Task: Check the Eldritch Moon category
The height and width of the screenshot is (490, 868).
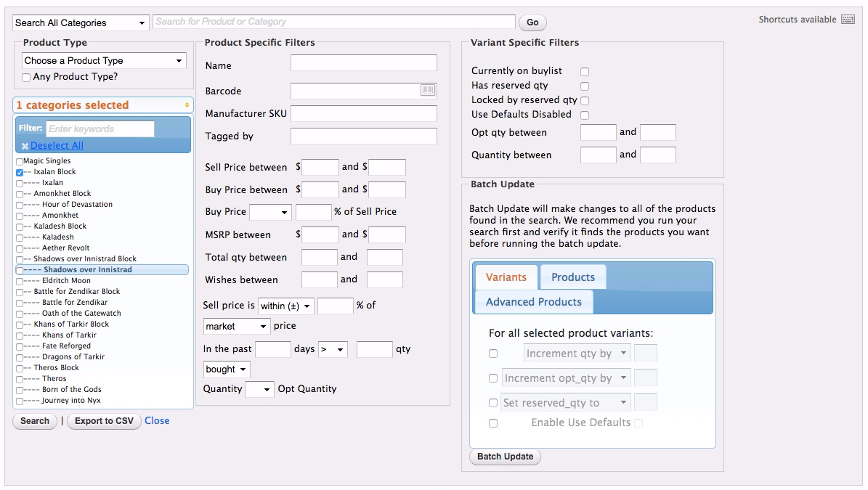Action: tap(20, 282)
